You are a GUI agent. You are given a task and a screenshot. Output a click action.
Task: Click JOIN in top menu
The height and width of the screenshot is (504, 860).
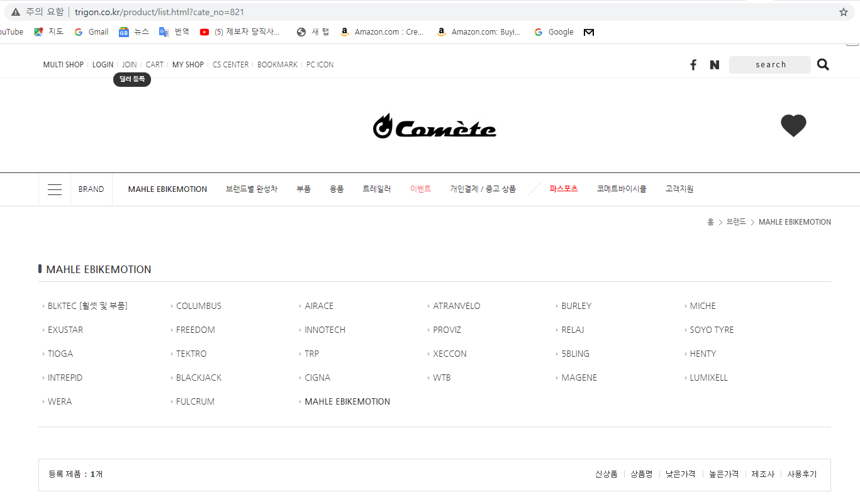tap(130, 65)
